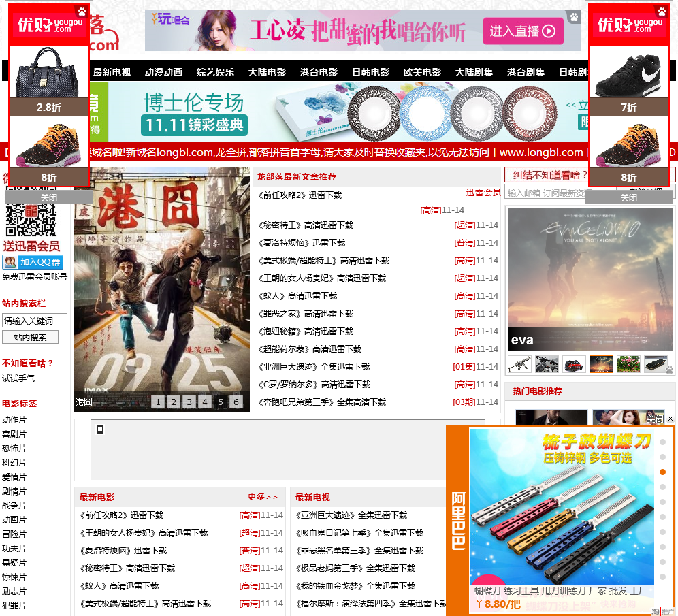Click the QQ group avatar icon
This screenshot has height=616, width=678.
(x=10, y=262)
